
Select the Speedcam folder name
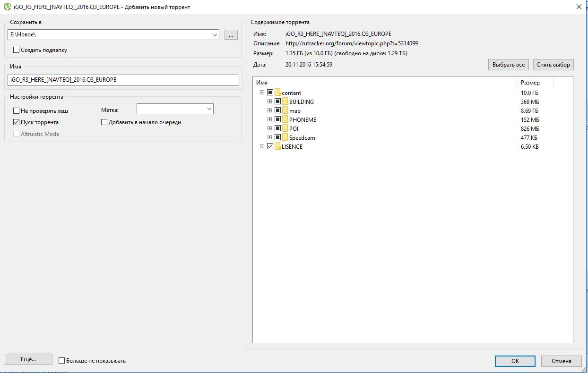(x=302, y=138)
